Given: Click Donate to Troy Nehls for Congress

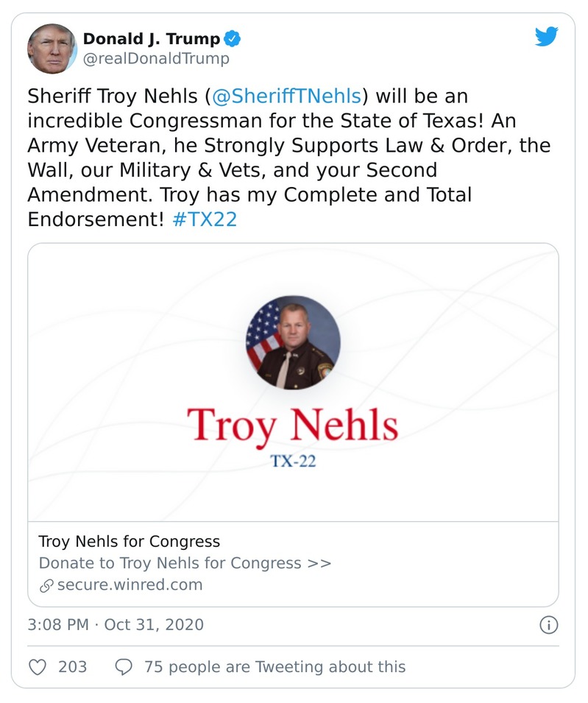Looking at the screenshot, I should [x=185, y=563].
